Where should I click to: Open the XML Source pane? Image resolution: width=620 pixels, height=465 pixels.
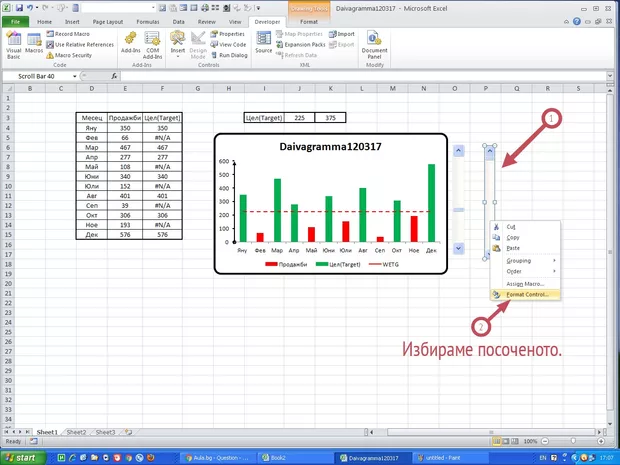tap(263, 43)
